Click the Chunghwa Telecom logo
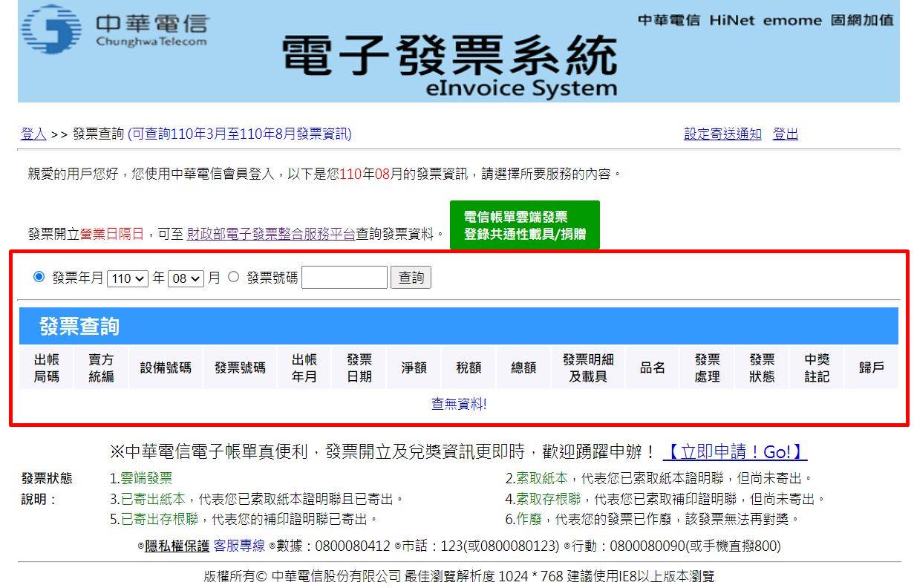This screenshot has width=914, height=588. 116,30
